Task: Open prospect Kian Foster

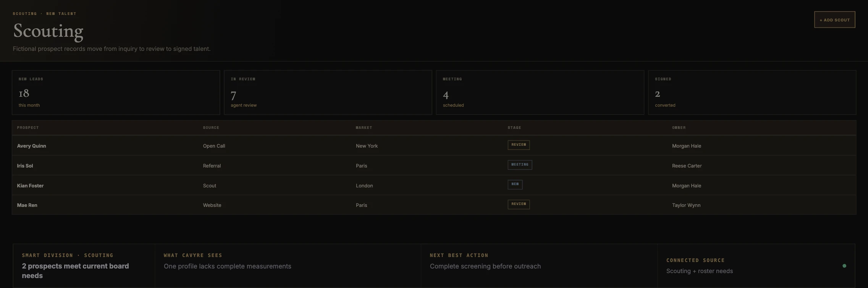Action: pyautogui.click(x=30, y=185)
